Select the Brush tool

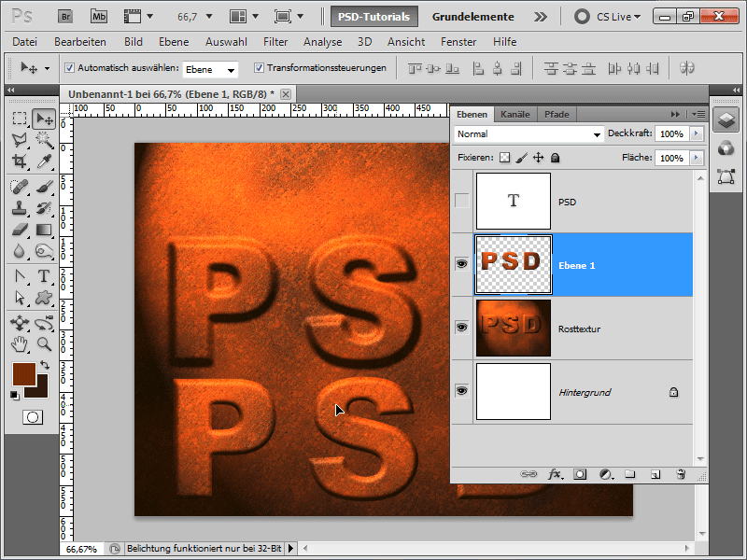[x=44, y=187]
